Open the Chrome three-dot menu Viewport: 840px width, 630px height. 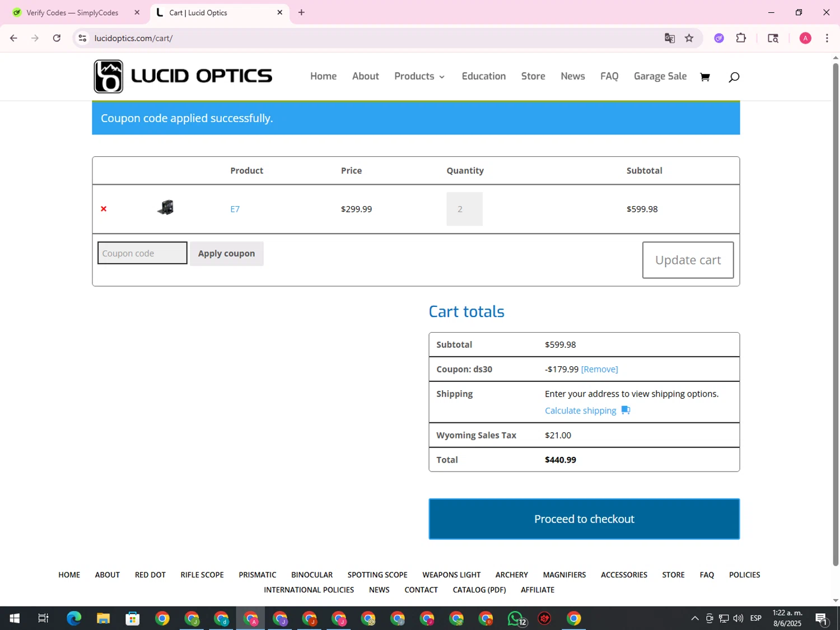pyautogui.click(x=827, y=38)
